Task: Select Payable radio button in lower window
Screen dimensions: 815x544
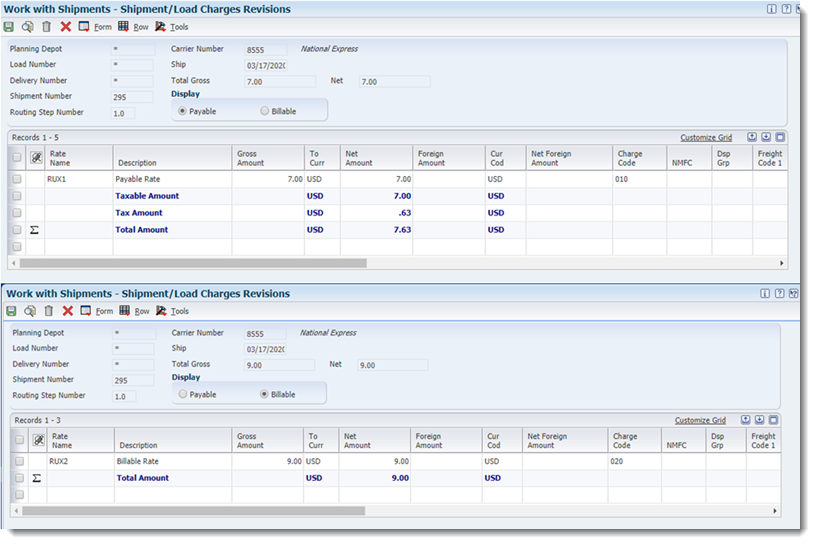Action: click(183, 394)
